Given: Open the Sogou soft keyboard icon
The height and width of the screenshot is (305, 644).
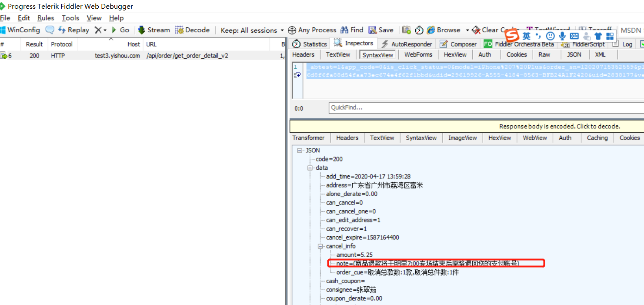Looking at the screenshot, I should [x=574, y=36].
